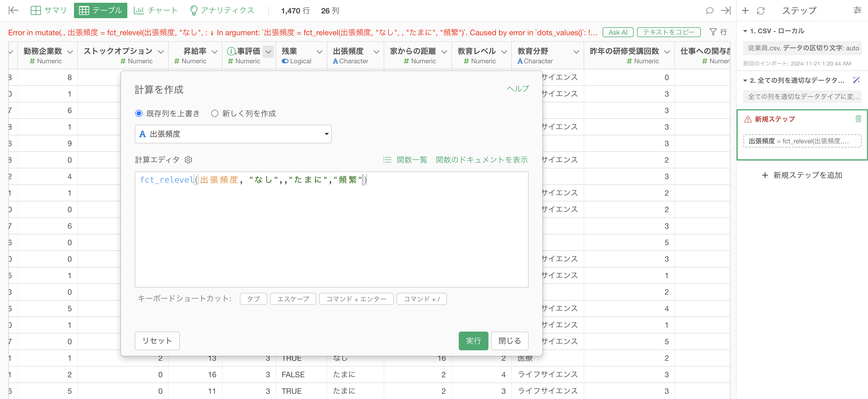Click the info icon in error message
868x399 pixels.
tap(212, 33)
